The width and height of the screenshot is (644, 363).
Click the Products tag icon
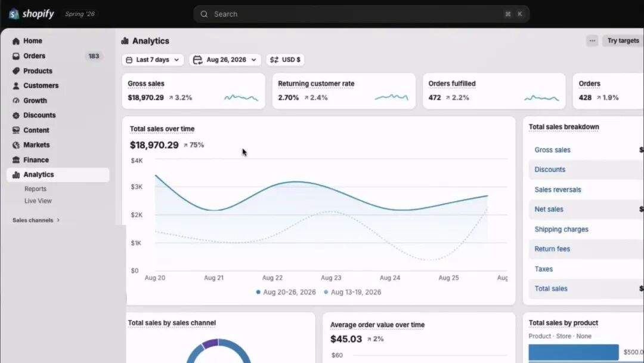pyautogui.click(x=16, y=70)
